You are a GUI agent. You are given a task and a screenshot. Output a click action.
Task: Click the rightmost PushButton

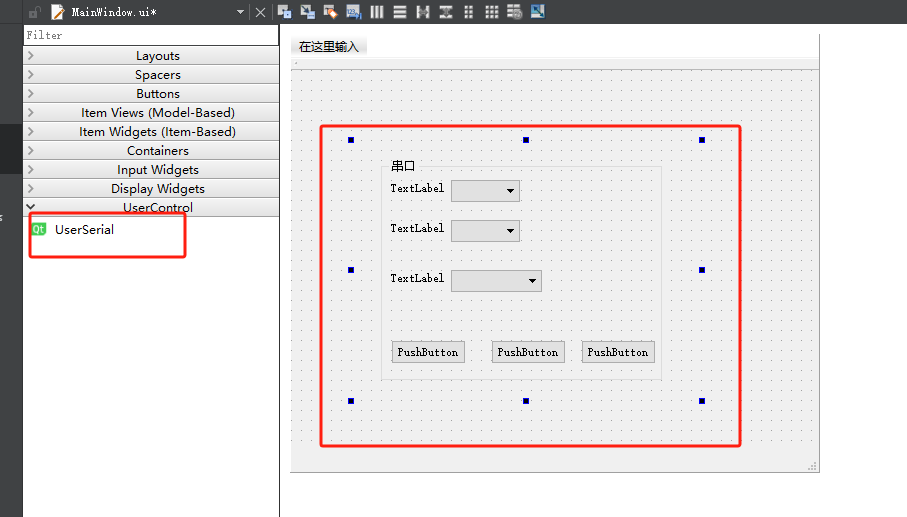618,352
